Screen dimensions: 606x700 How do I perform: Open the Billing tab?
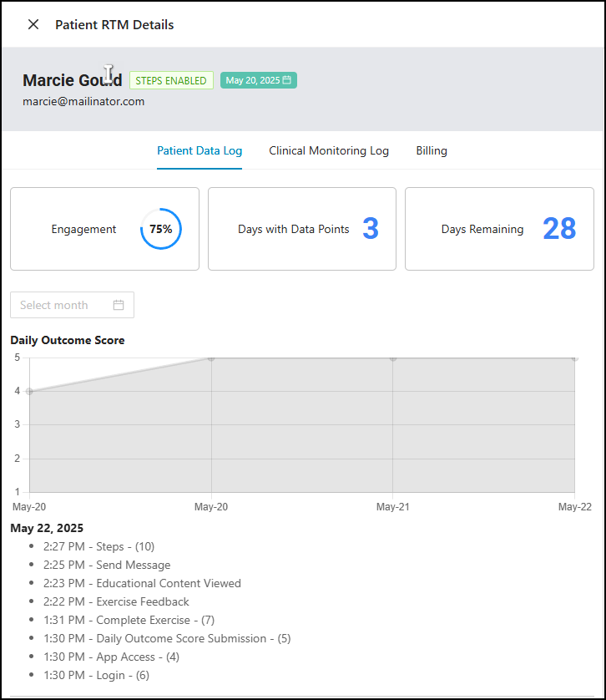tap(432, 151)
